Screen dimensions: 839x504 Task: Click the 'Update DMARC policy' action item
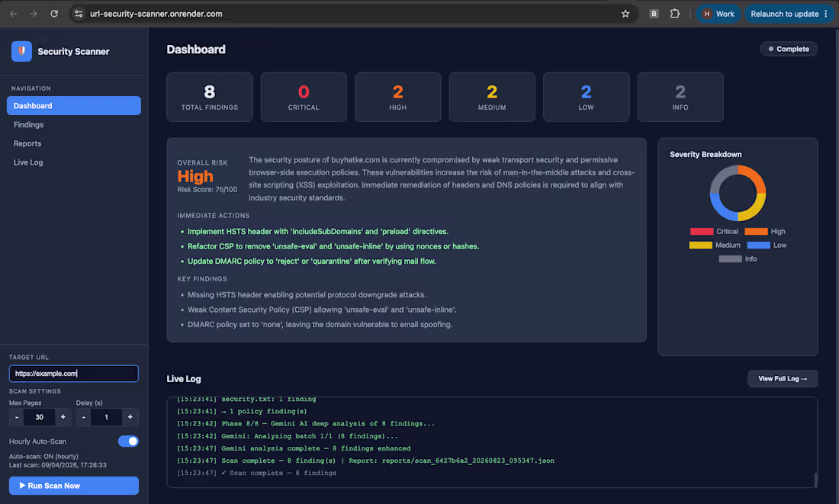pyautogui.click(x=312, y=261)
